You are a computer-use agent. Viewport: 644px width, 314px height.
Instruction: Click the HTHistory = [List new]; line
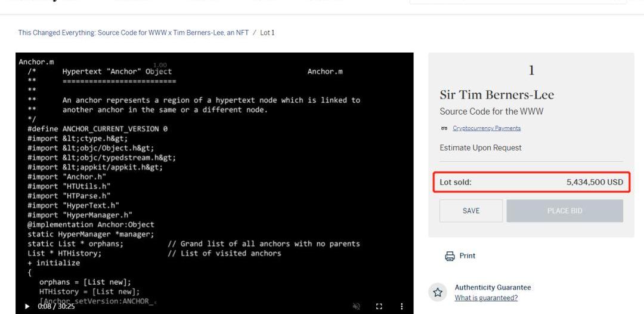[89, 292]
